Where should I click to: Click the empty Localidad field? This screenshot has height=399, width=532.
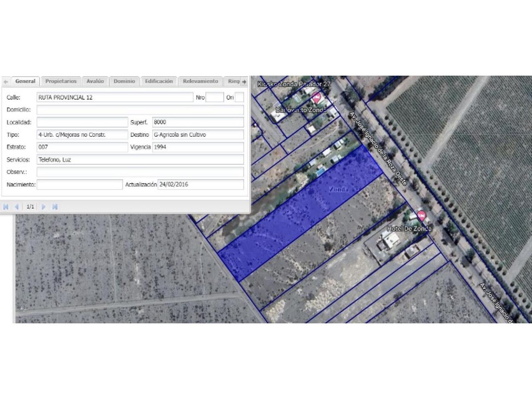pyautogui.click(x=82, y=122)
